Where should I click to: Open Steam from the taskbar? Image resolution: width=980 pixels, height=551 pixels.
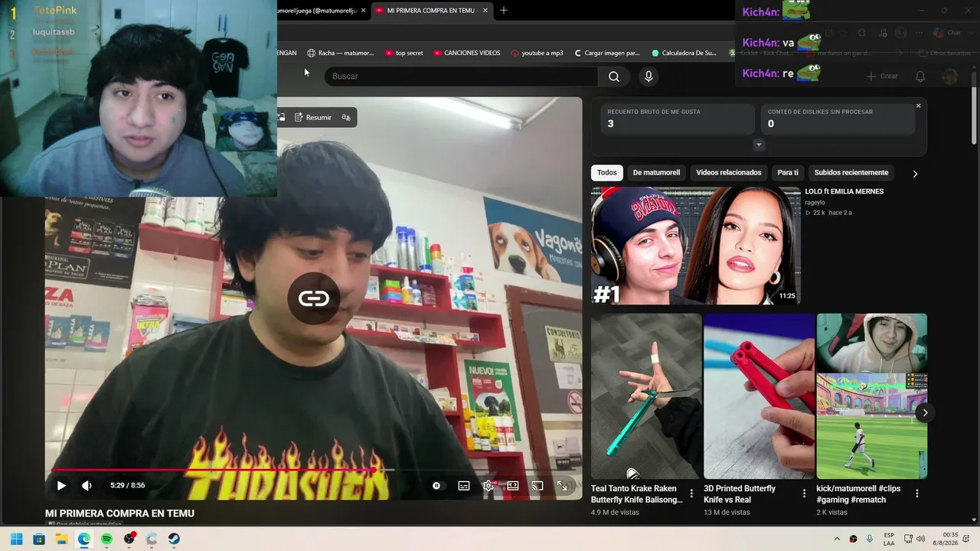pos(175,539)
